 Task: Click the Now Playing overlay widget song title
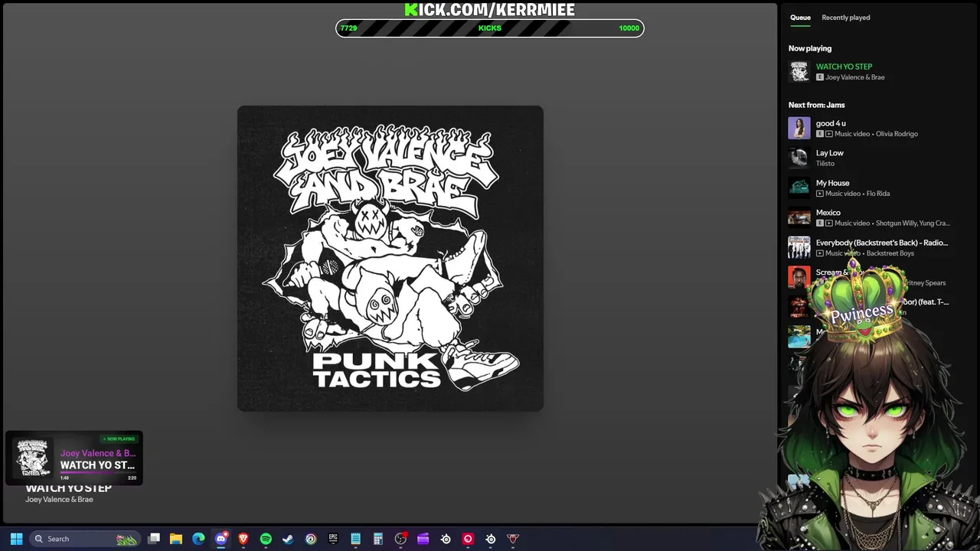click(97, 465)
